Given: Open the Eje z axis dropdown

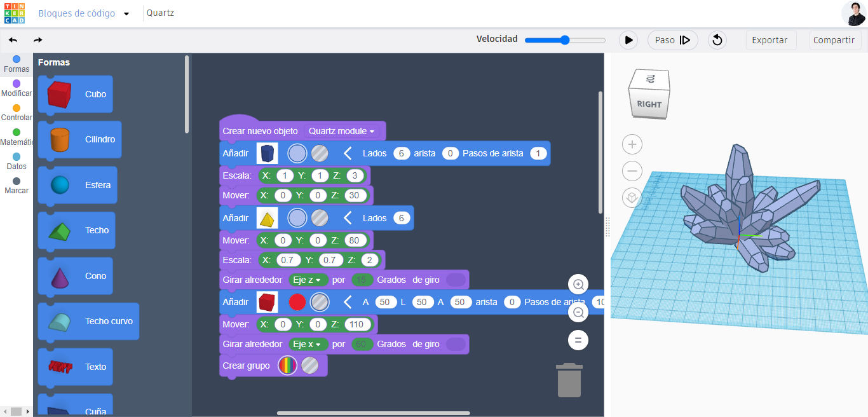Looking at the screenshot, I should [x=308, y=280].
